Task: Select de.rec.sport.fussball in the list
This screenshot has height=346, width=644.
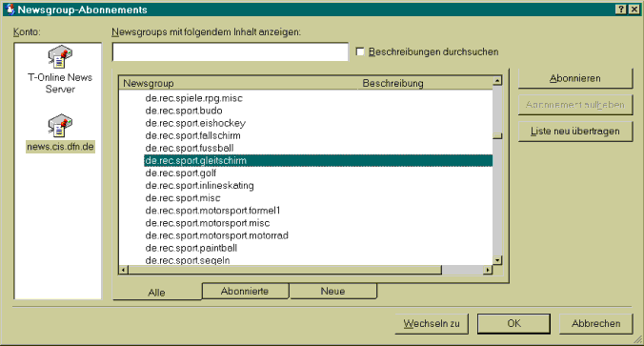Action: pyautogui.click(x=190, y=148)
